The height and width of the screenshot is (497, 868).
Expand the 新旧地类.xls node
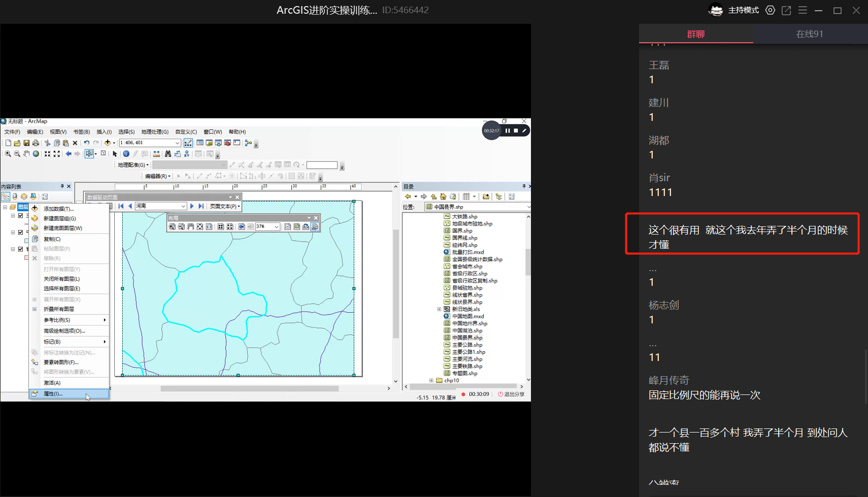(x=439, y=309)
